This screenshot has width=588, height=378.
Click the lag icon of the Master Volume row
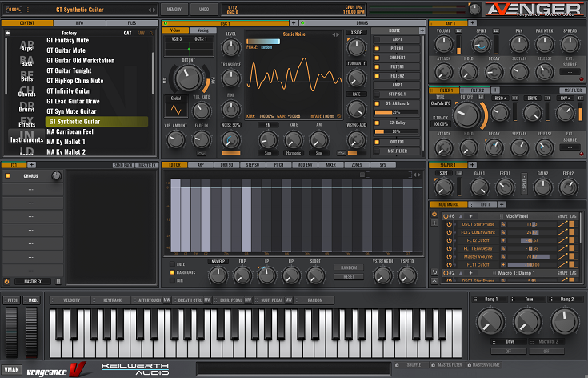574,257
